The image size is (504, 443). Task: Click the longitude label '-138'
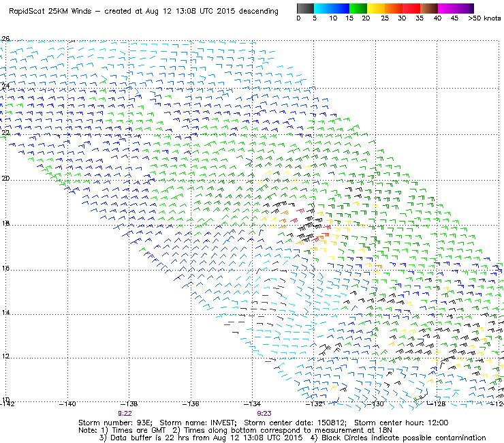(x=129, y=403)
